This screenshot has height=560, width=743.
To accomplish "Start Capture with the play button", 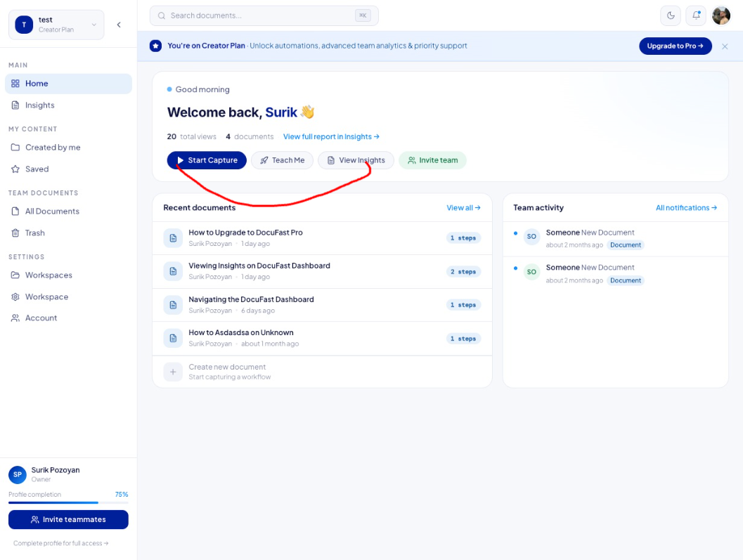I will pyautogui.click(x=207, y=160).
